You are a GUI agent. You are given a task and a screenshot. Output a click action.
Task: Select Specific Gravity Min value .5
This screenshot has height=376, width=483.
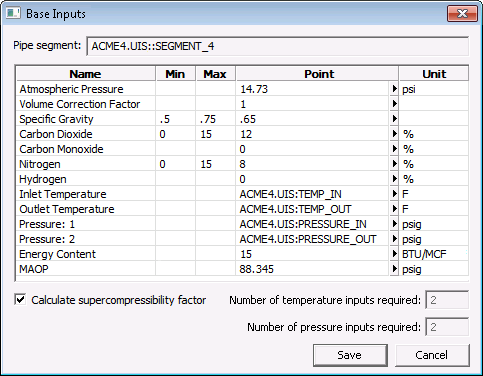(x=175, y=119)
